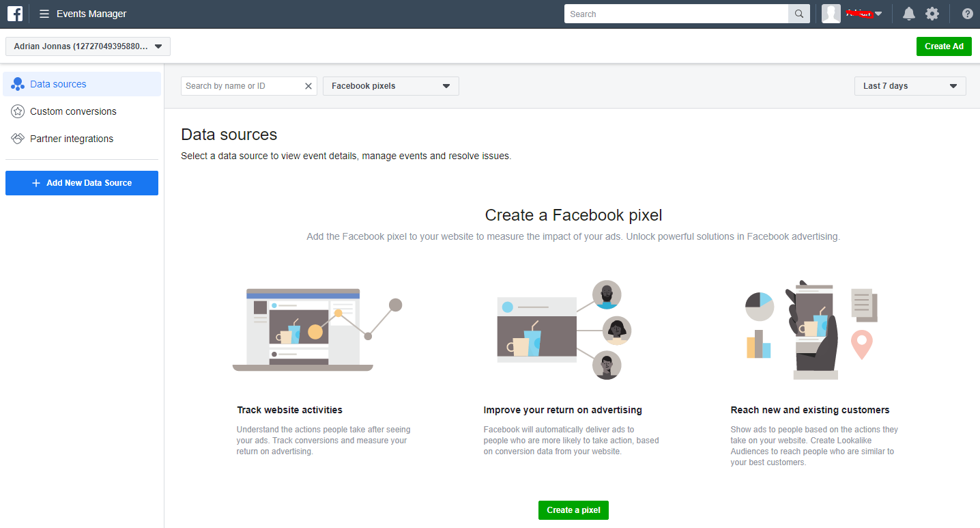Open the Facebook pixels filter dropdown

click(390, 86)
